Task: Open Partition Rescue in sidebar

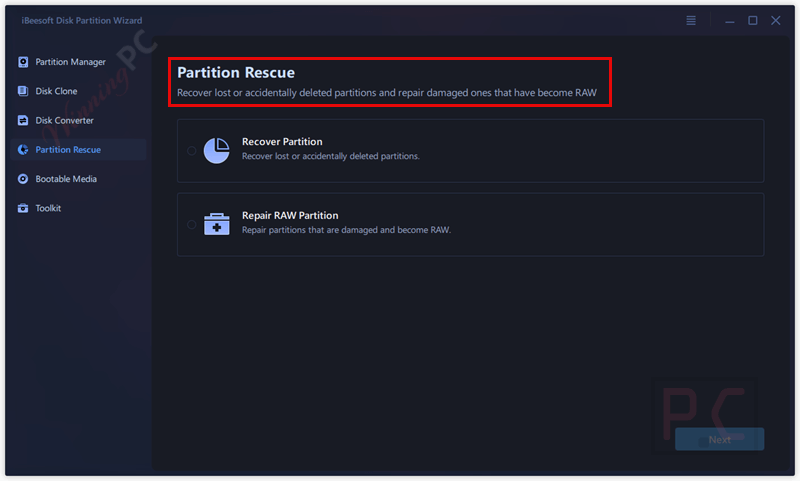Action: [78, 149]
